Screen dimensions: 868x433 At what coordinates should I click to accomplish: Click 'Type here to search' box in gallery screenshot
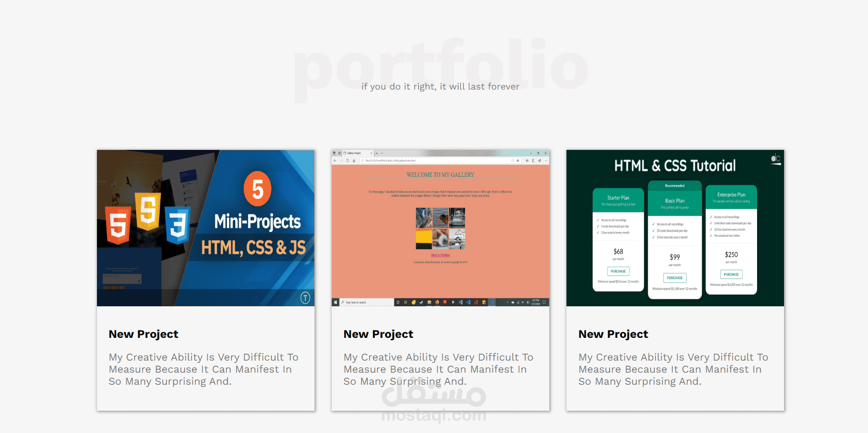pos(366,302)
